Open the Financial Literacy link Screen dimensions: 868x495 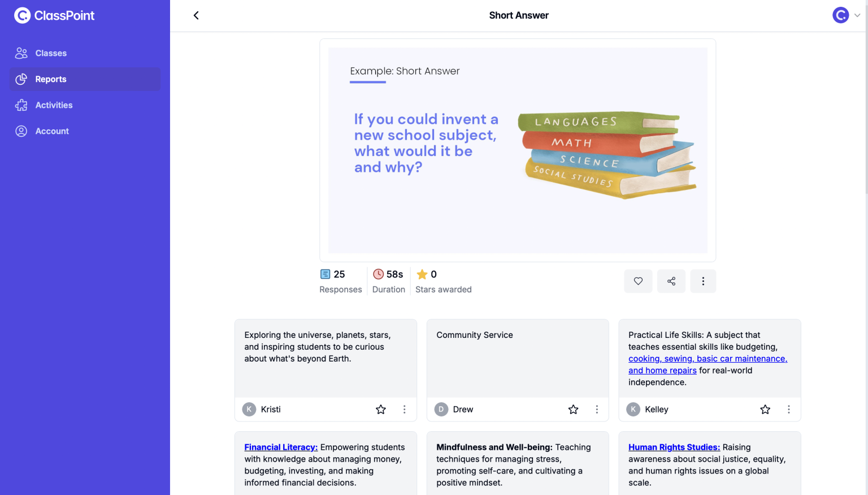tap(281, 447)
